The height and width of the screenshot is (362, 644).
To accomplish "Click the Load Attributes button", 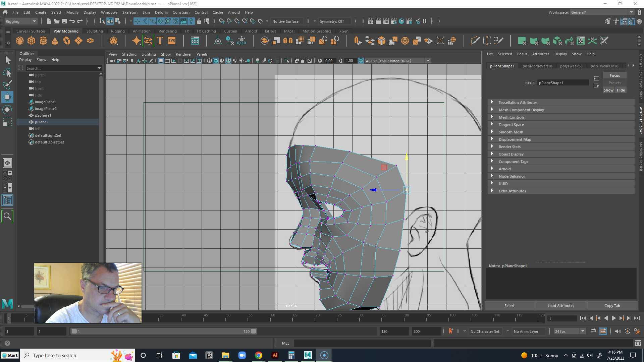I will [560, 305].
